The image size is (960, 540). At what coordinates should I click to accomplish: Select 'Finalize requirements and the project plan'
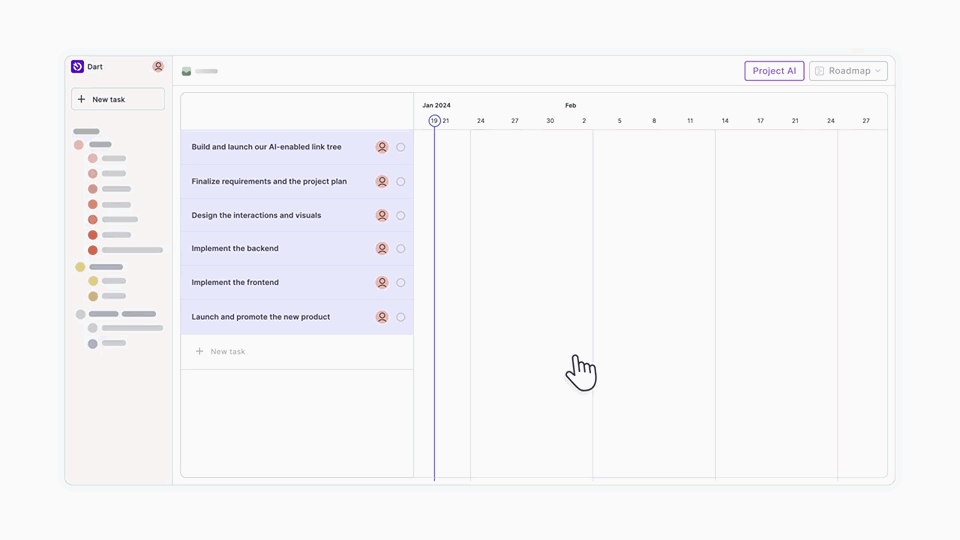point(269,181)
